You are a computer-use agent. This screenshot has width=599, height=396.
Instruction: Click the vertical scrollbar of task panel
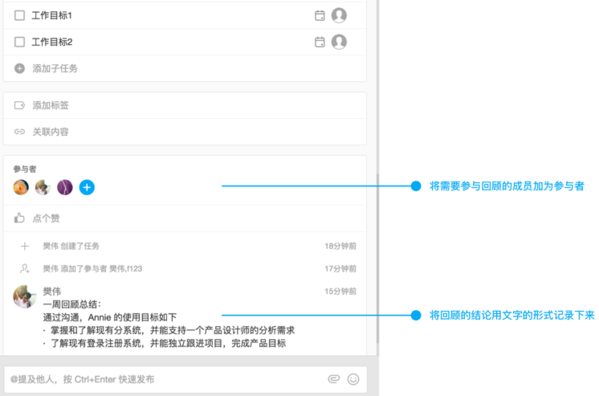[378, 258]
